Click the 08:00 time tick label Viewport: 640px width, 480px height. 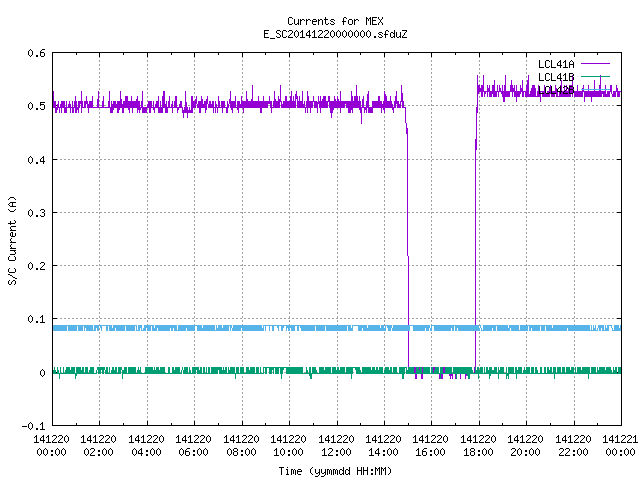click(x=241, y=452)
